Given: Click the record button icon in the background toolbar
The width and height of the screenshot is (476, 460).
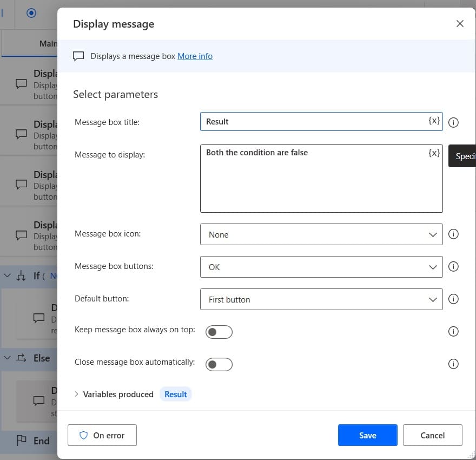Looking at the screenshot, I should click(31, 13).
